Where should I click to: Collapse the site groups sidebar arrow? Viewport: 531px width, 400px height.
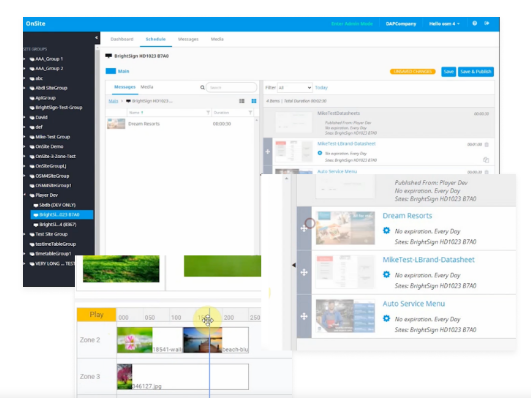96,38
